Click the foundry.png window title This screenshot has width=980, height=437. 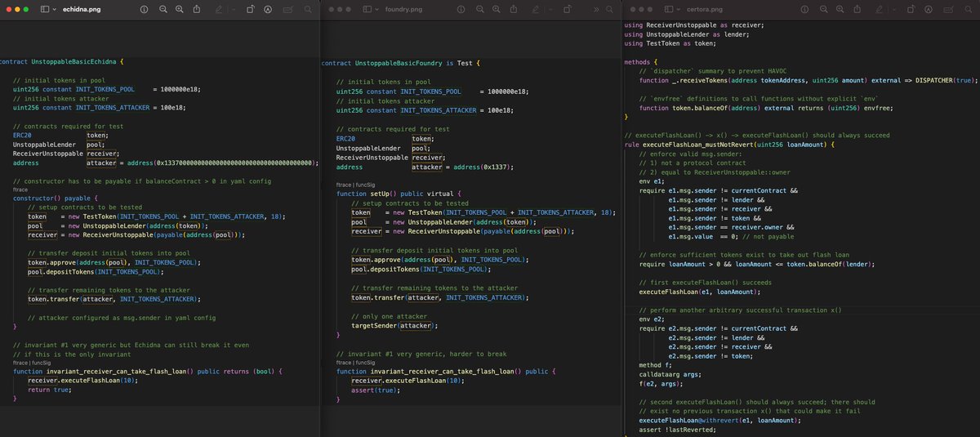click(403, 10)
